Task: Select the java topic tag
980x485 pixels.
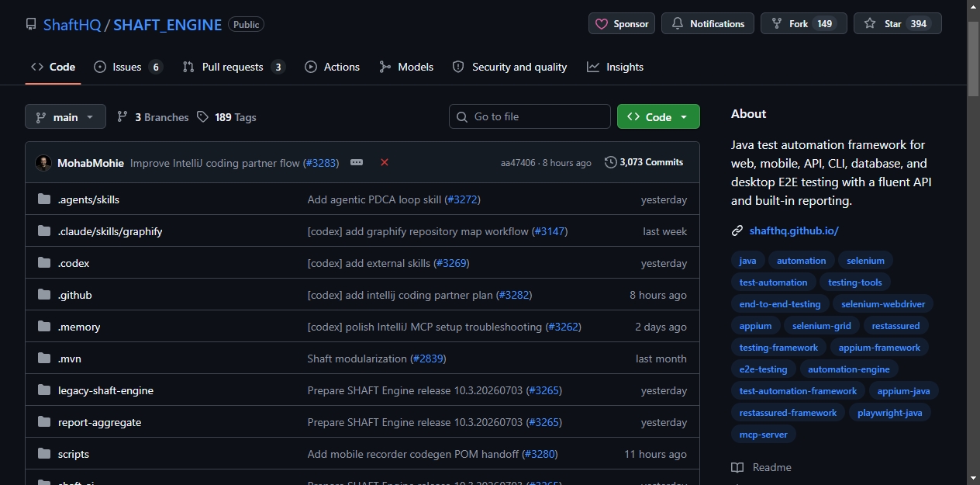Action: (x=748, y=261)
